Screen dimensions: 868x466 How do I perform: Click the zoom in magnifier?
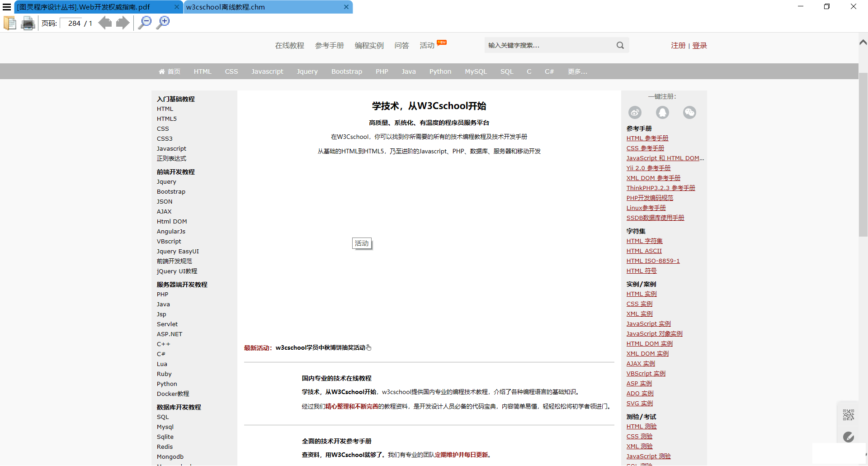tap(163, 23)
